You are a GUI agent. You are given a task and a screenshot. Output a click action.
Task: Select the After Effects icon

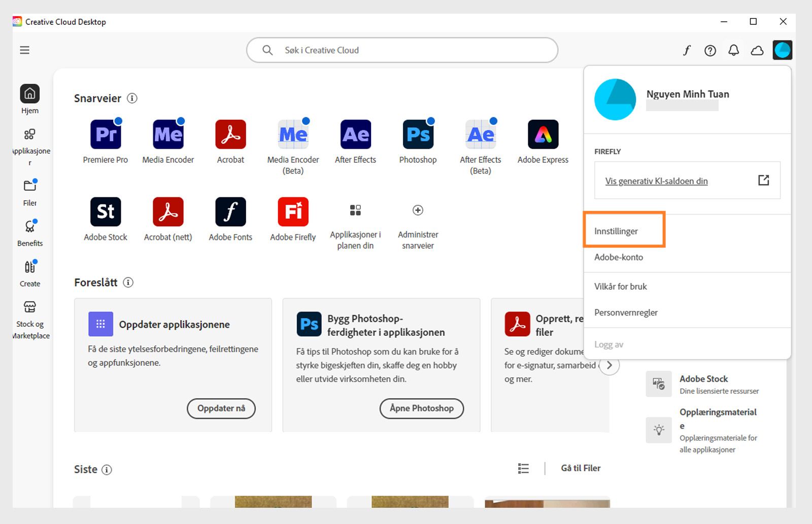coord(355,134)
